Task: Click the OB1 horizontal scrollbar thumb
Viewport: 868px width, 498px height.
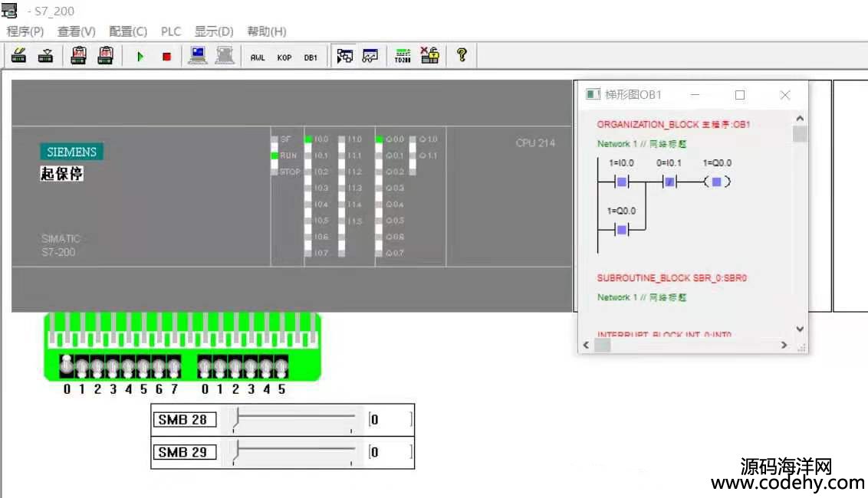Action: coord(602,346)
